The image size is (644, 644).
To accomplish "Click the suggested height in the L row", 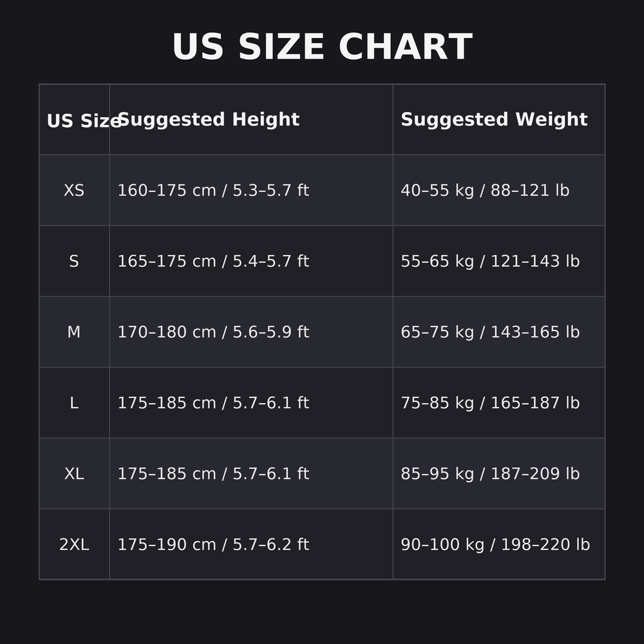I will pos(213,403).
